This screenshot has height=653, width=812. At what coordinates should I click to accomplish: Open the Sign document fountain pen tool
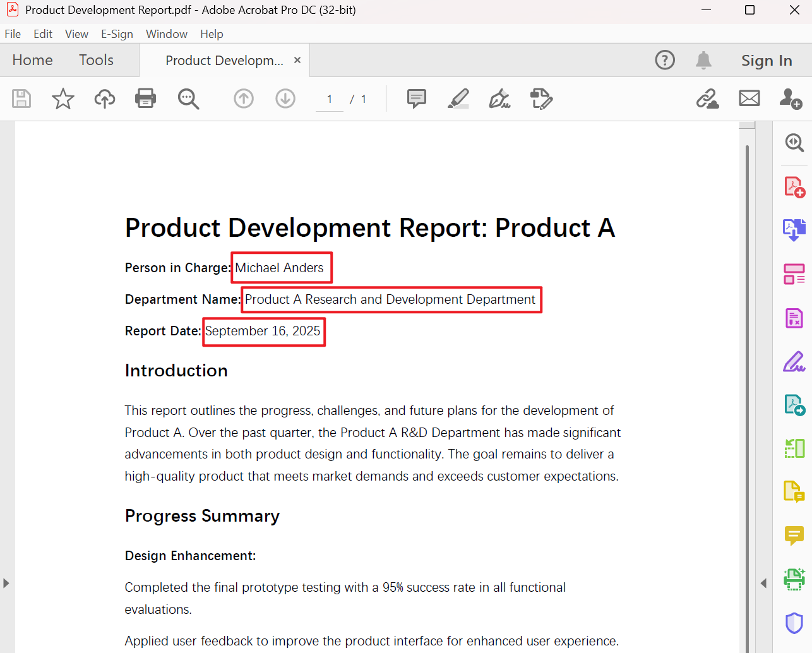click(499, 99)
